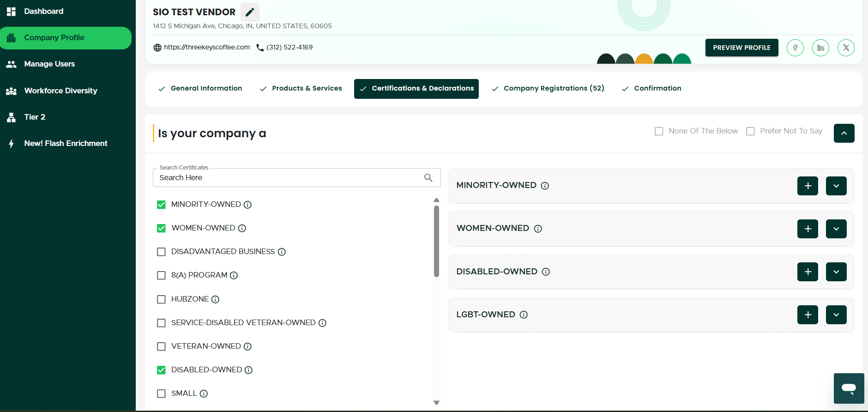Open the threekeyscoffee.com website link

(206, 47)
